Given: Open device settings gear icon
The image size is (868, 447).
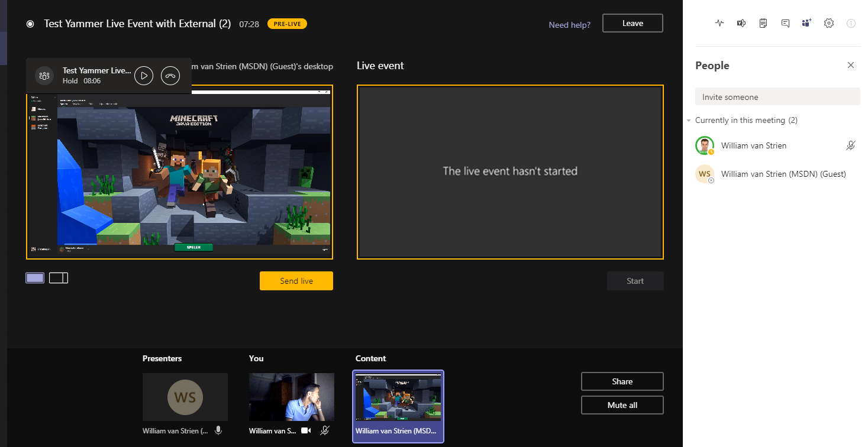Looking at the screenshot, I should coord(829,23).
